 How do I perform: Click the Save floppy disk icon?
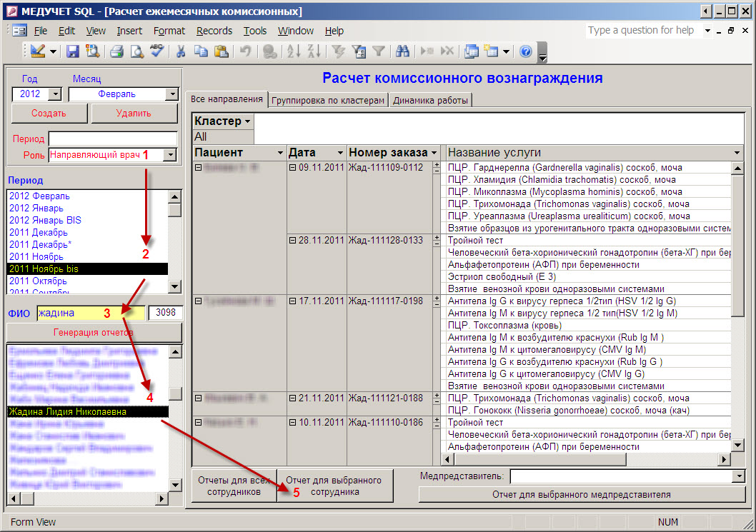tap(72, 51)
